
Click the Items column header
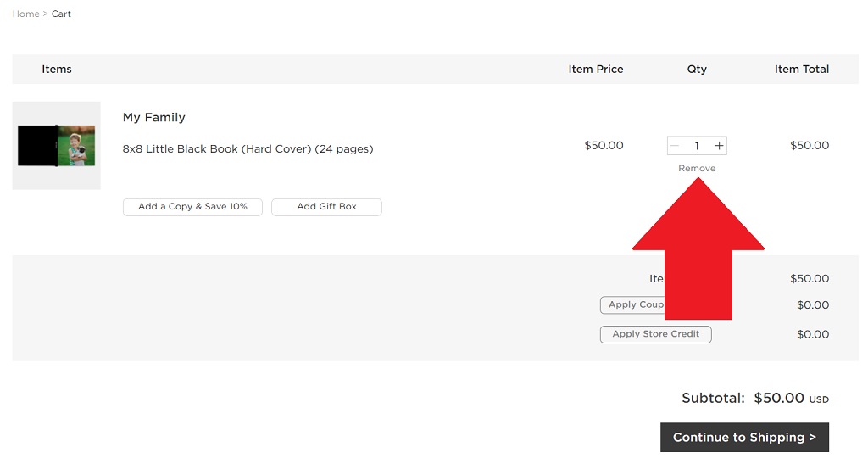(x=57, y=70)
